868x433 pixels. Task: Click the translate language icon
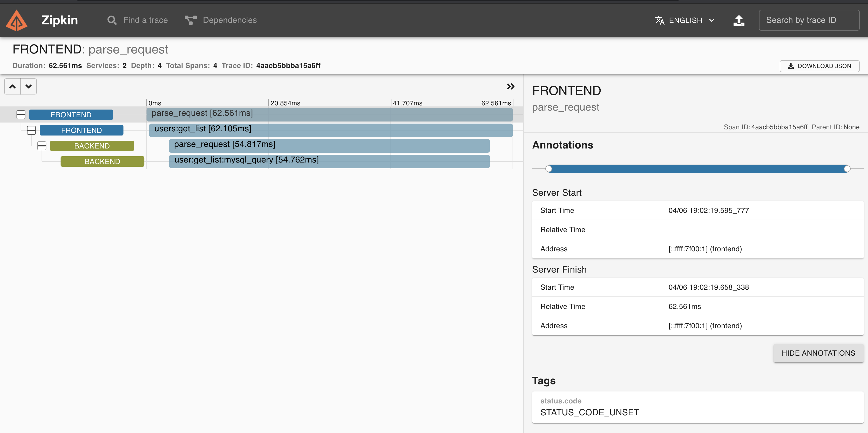pyautogui.click(x=659, y=20)
